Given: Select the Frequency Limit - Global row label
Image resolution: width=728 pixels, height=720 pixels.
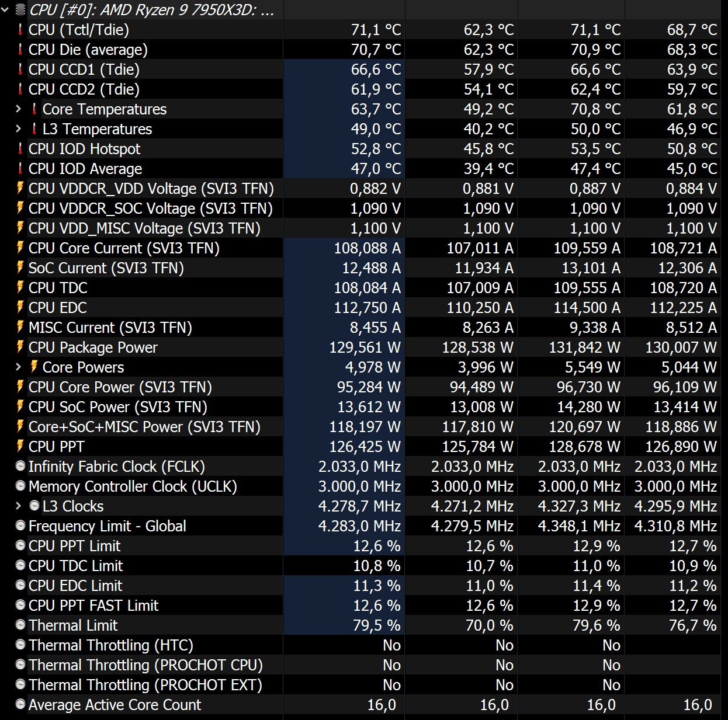Looking at the screenshot, I should click(x=108, y=526).
